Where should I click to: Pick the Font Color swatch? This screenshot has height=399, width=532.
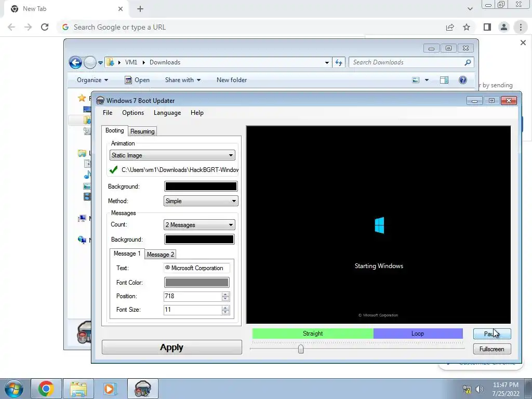pos(196,282)
